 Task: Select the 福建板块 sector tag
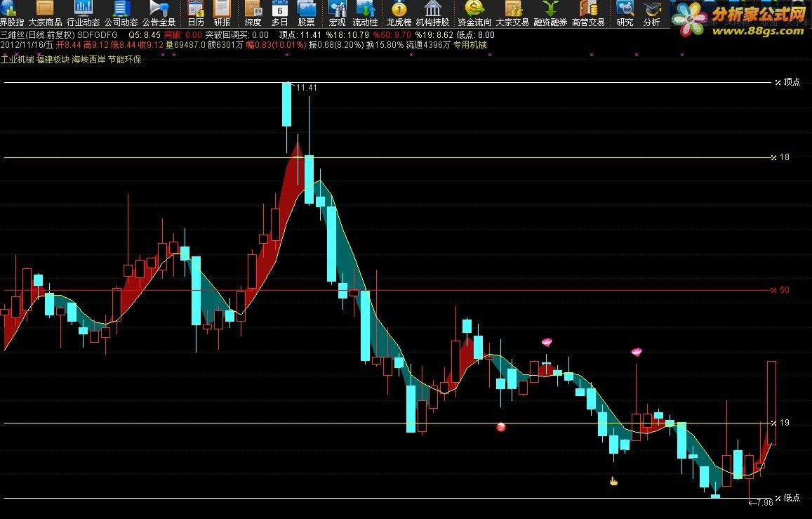click(53, 60)
